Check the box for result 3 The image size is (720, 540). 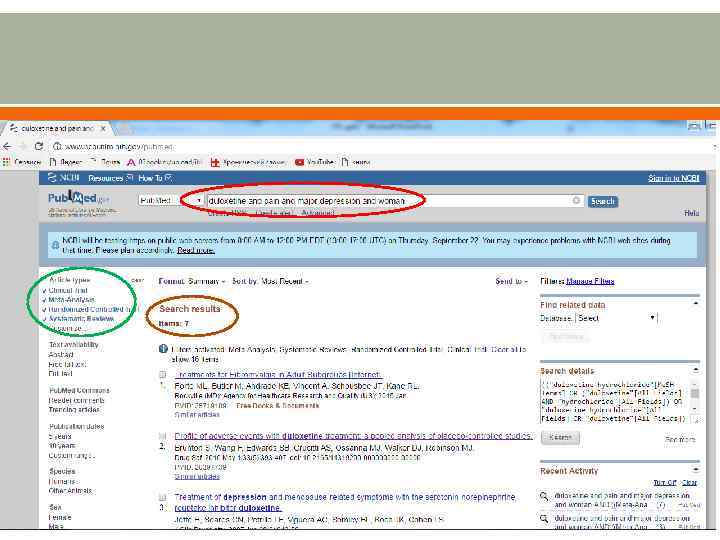pos(163,497)
